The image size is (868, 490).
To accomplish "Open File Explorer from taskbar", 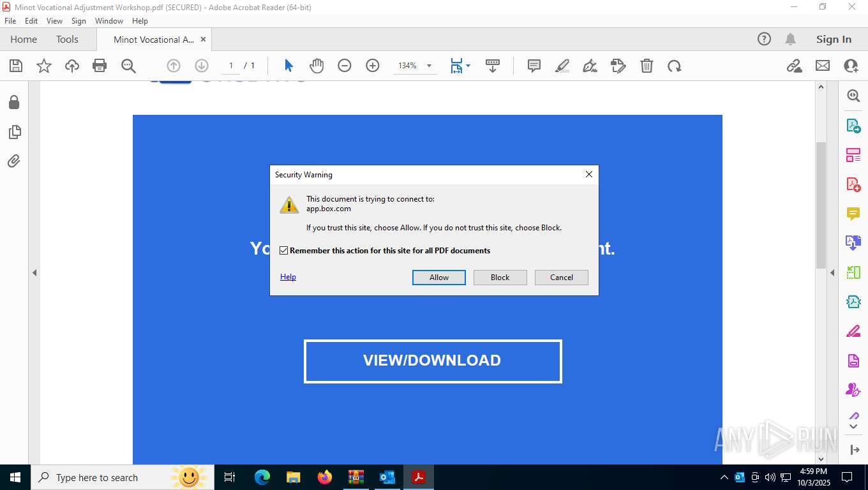I will pyautogui.click(x=293, y=477).
